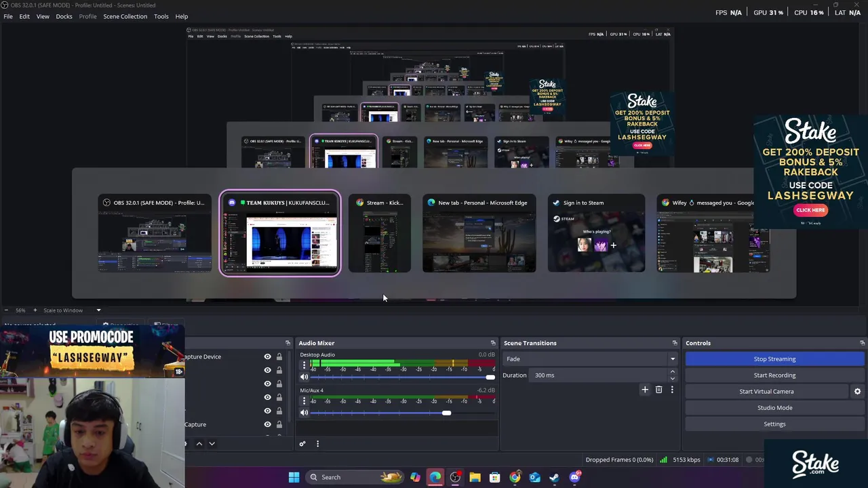Float the Scene Transitions dock
The width and height of the screenshot is (868, 488).
pyautogui.click(x=675, y=343)
